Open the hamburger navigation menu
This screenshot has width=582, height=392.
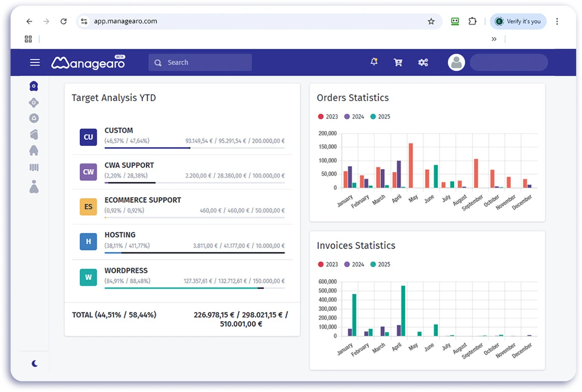click(x=34, y=62)
